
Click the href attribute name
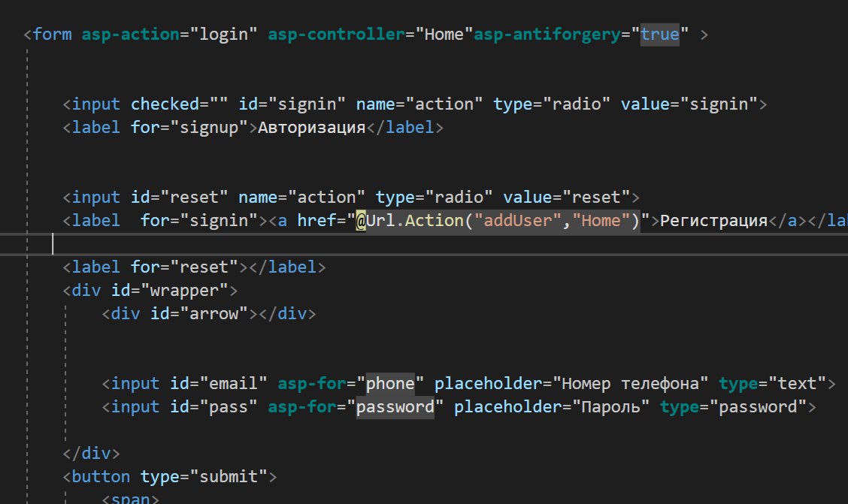(316, 220)
